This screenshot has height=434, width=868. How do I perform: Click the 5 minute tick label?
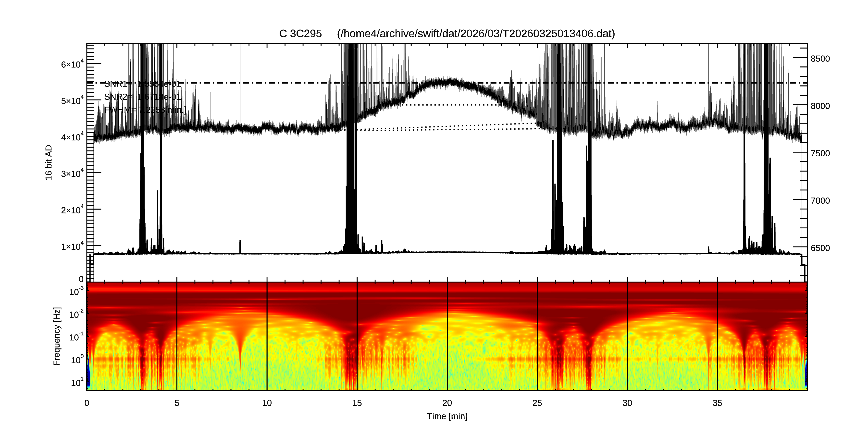coord(176,403)
